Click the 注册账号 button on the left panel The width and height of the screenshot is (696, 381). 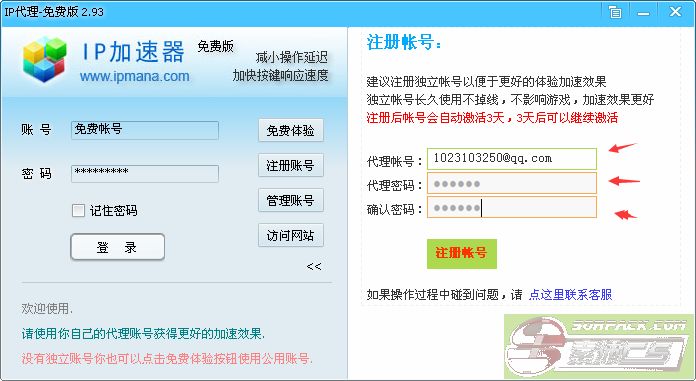[291, 166]
